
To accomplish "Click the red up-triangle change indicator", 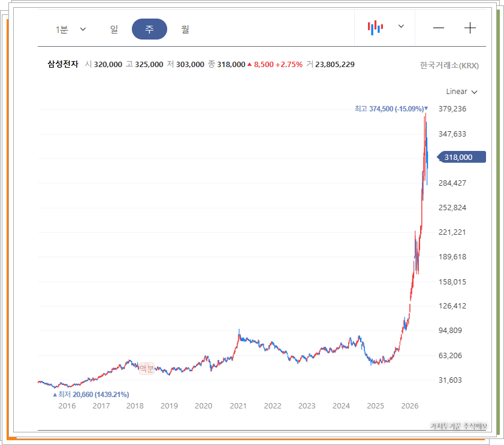I will pyautogui.click(x=249, y=64).
